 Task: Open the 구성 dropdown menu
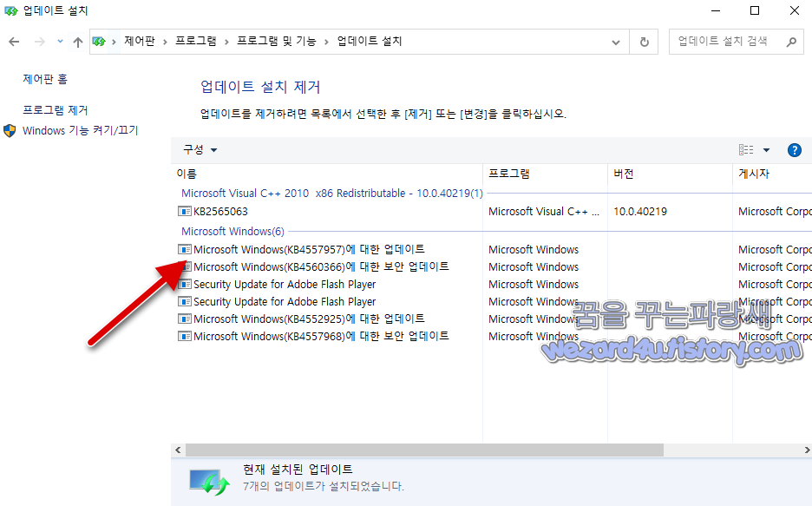(x=200, y=149)
